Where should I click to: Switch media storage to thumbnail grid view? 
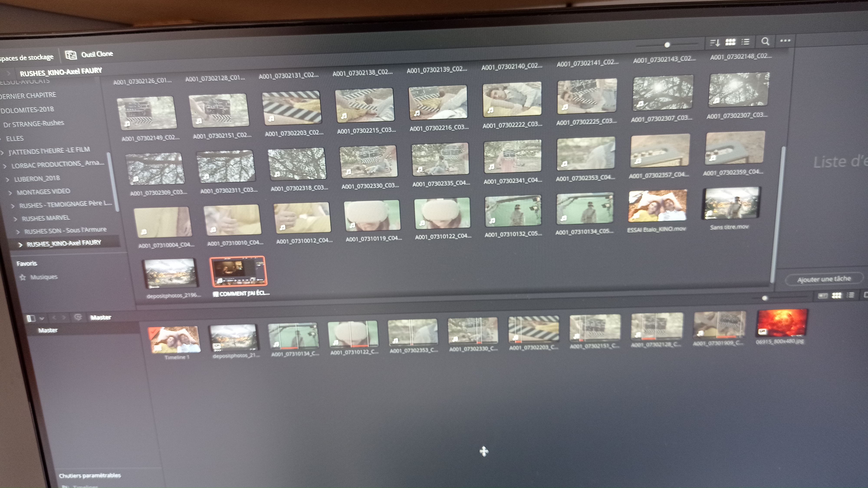tap(730, 42)
